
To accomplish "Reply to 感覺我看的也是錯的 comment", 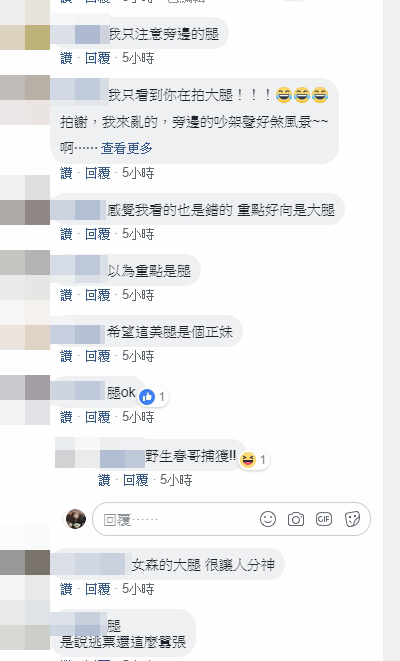I will pyautogui.click(x=97, y=234).
